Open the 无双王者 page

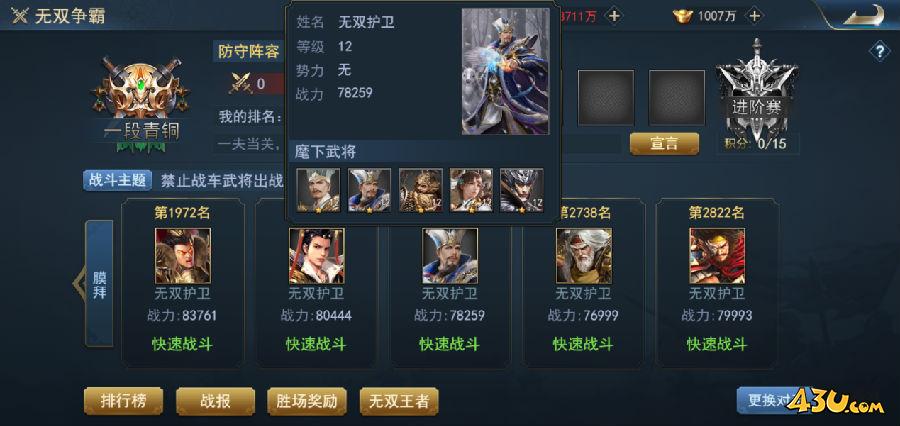click(x=399, y=401)
